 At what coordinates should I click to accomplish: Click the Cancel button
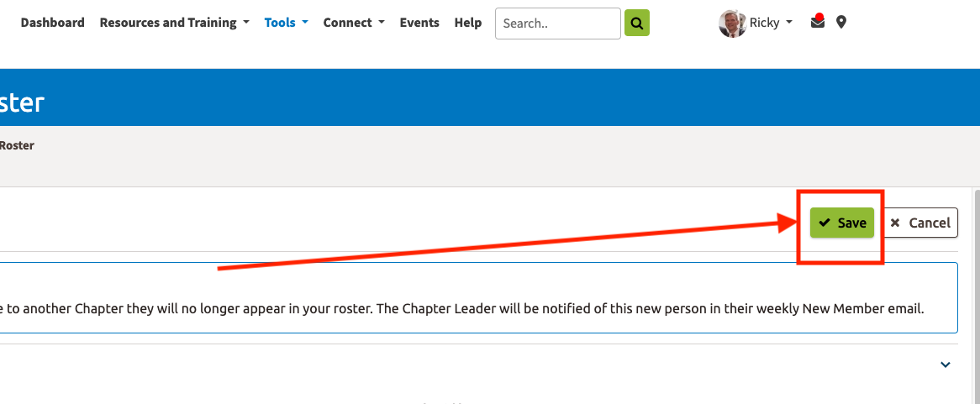(x=921, y=223)
